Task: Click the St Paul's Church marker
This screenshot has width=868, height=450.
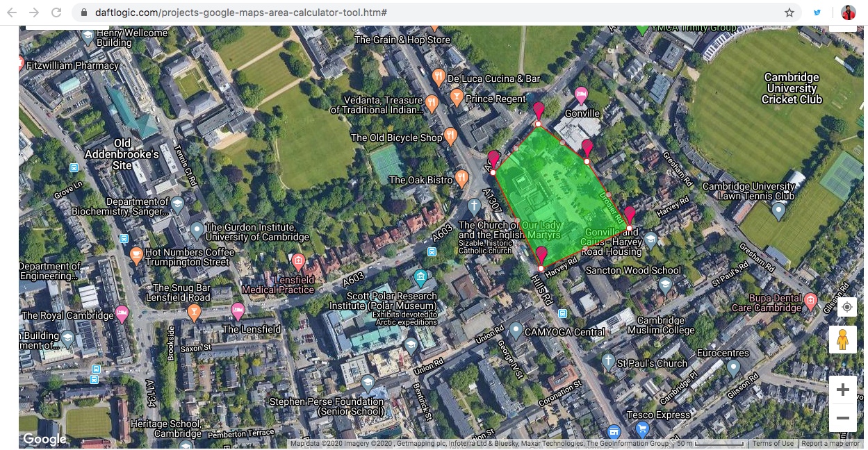Action: (x=608, y=361)
